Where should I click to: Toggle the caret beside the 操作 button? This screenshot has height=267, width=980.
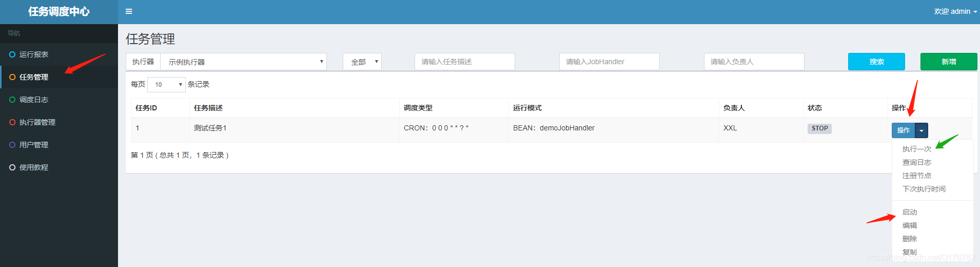point(922,130)
